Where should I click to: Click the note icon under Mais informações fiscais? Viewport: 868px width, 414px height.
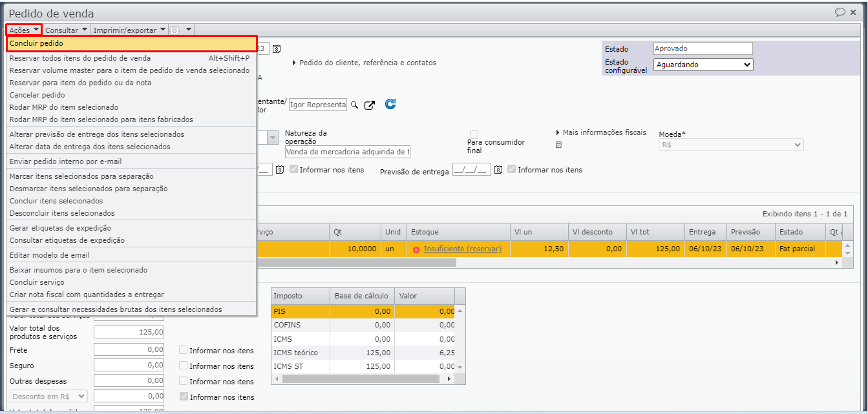(559, 145)
